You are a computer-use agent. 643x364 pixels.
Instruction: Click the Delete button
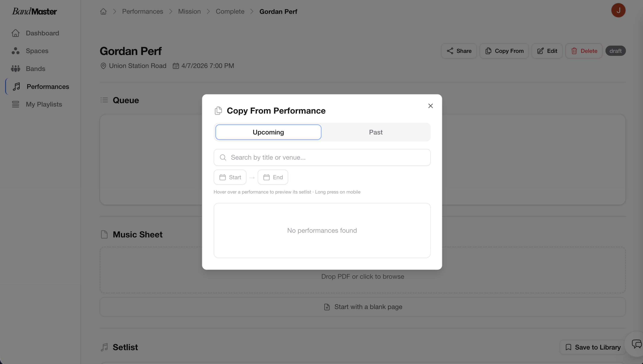point(584,51)
